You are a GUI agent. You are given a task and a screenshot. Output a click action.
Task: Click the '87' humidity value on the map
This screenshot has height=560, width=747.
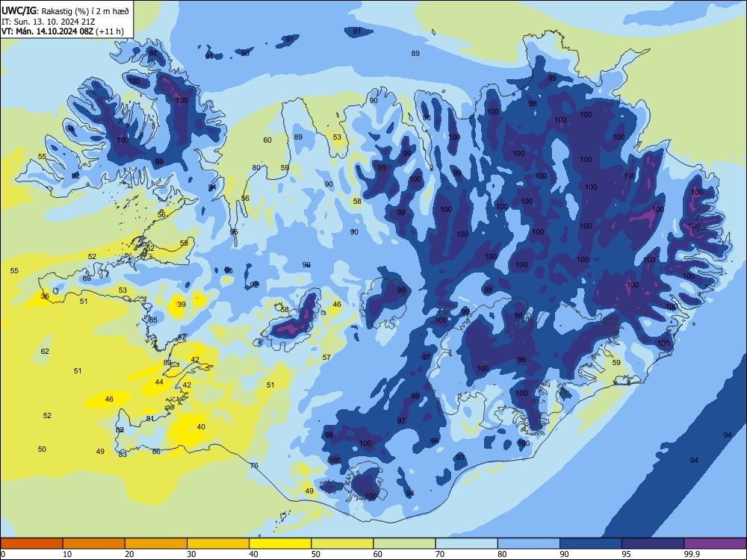(x=182, y=337)
